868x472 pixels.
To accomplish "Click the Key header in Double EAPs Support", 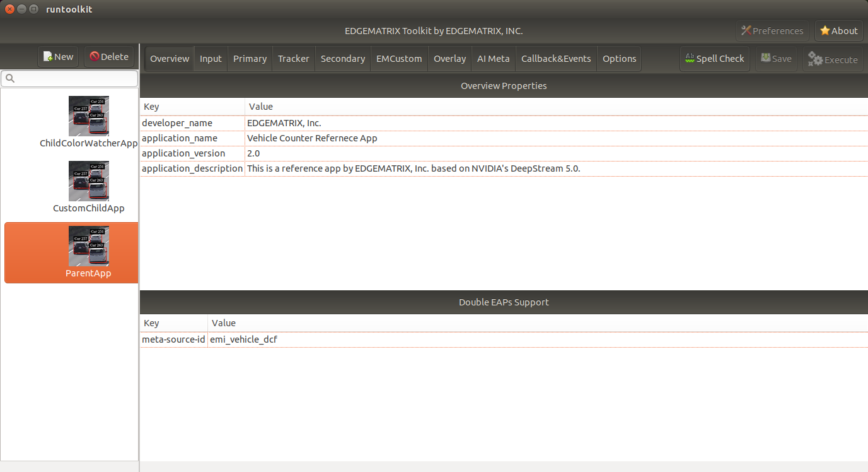I will click(173, 323).
